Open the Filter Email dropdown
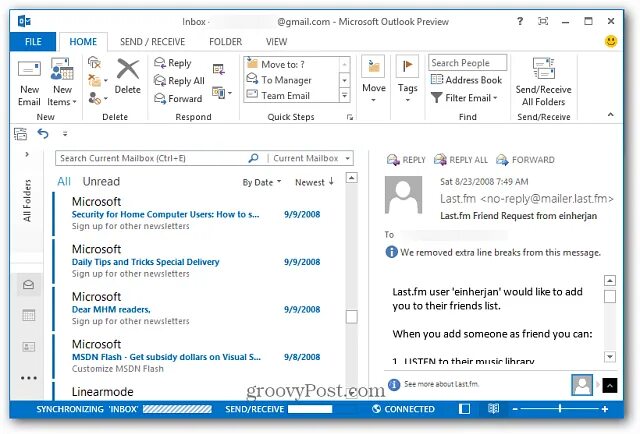This screenshot has height=434, width=640. point(464,98)
